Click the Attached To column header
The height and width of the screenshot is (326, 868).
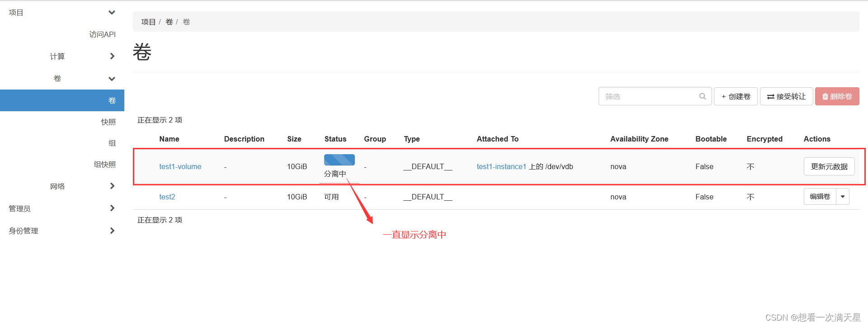[497, 139]
